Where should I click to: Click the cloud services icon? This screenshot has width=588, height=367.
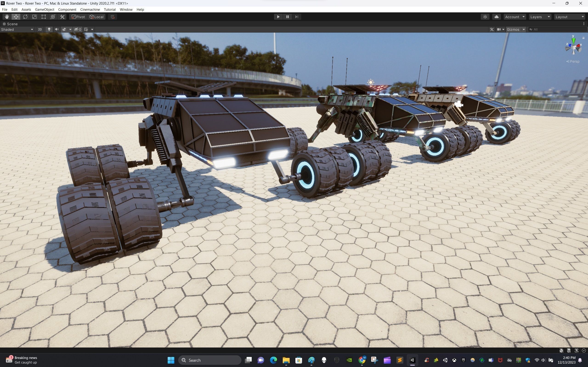point(496,17)
